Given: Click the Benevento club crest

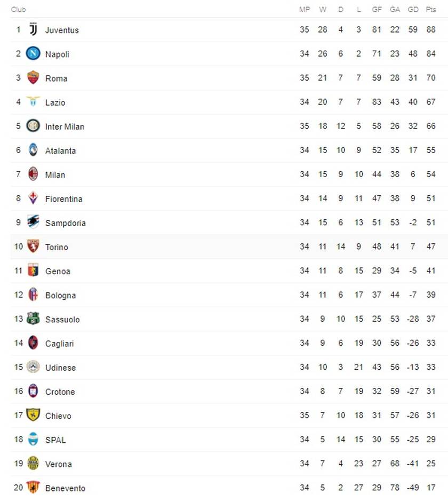Looking at the screenshot, I should click(x=33, y=487).
